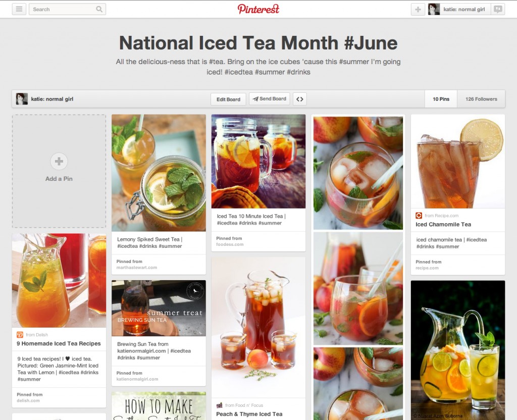Click the foodess.com source link
Image resolution: width=517 pixels, height=420 pixels.
(230, 245)
